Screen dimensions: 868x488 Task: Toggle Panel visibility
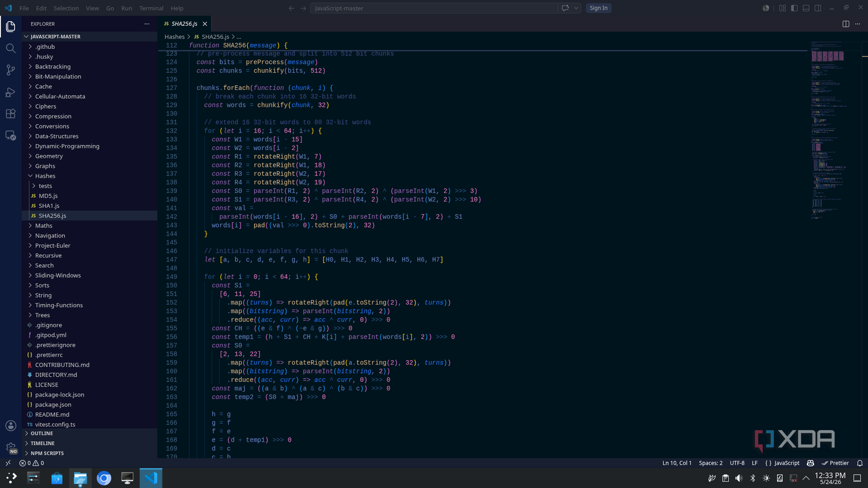point(806,8)
